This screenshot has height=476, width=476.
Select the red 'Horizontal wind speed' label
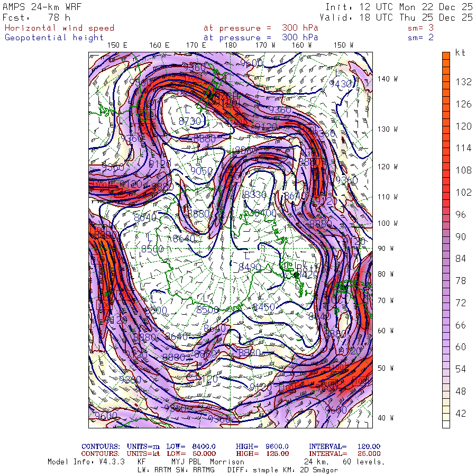pyautogui.click(x=59, y=28)
